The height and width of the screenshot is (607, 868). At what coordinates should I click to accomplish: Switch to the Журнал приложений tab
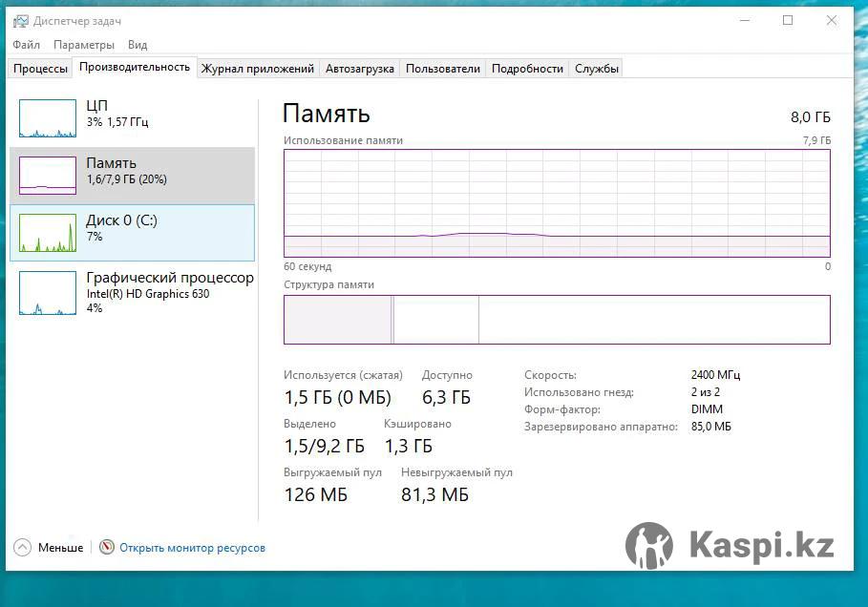(x=258, y=69)
